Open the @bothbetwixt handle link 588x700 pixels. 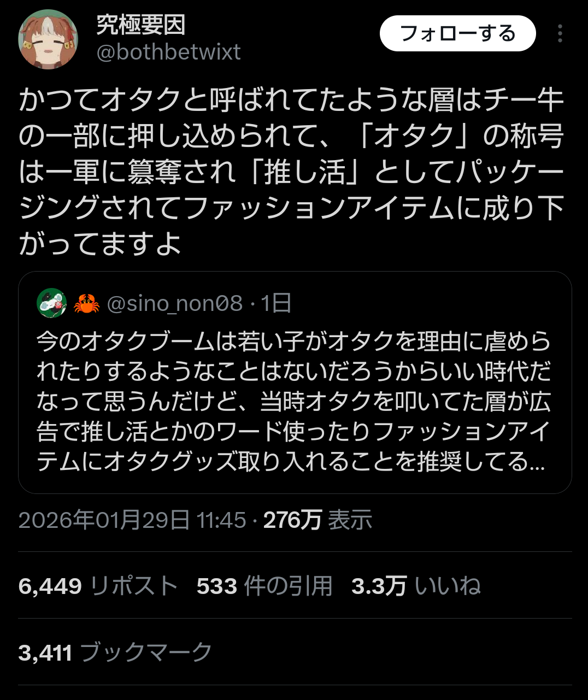pos(168,52)
